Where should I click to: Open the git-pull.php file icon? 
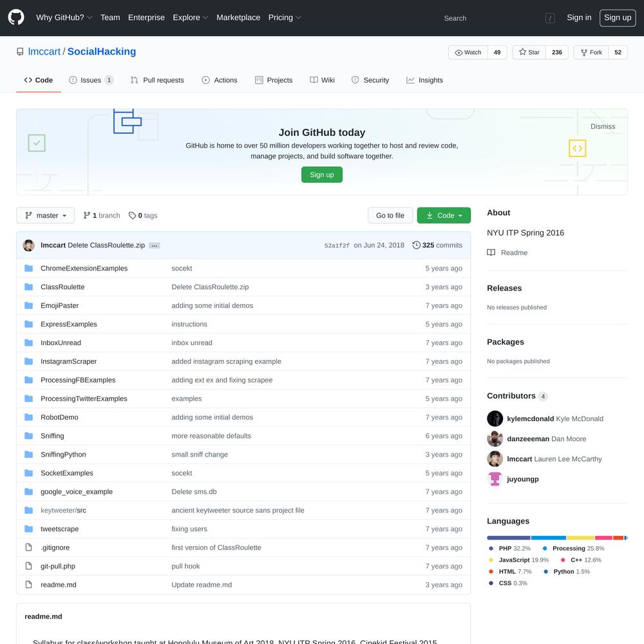29,566
